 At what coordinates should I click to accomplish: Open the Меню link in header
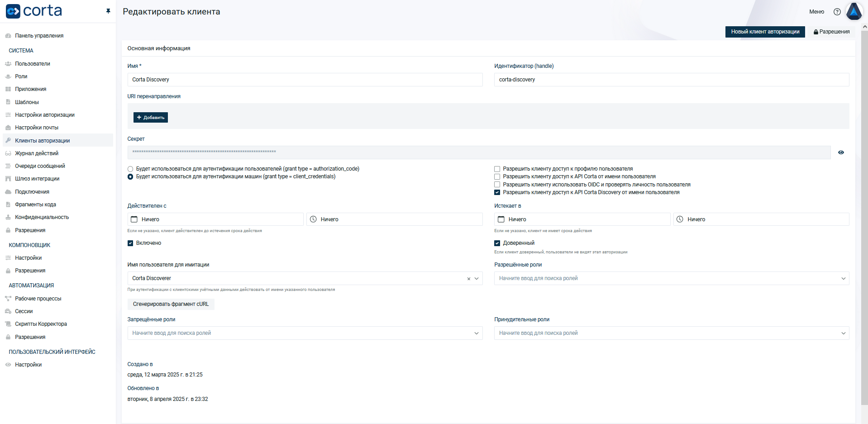pos(817,12)
